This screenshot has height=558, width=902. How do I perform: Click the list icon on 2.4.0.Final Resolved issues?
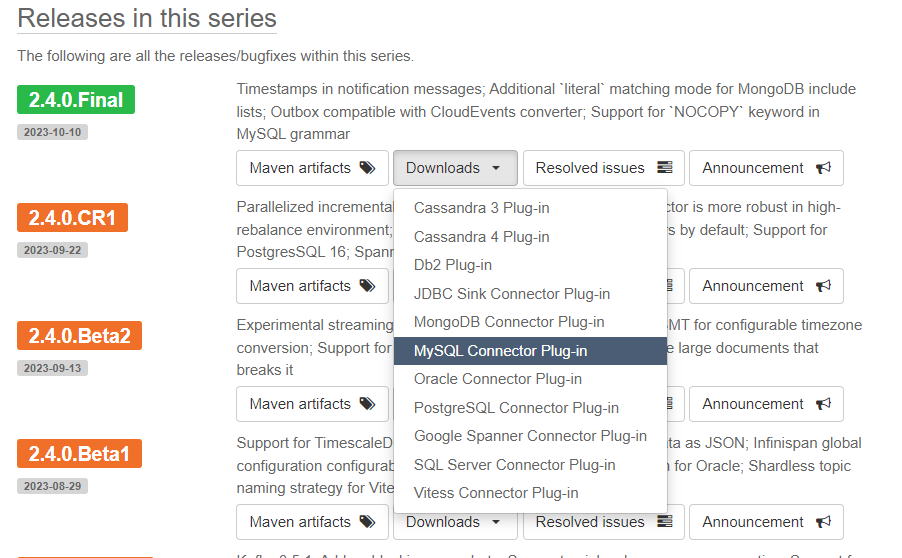click(x=664, y=168)
